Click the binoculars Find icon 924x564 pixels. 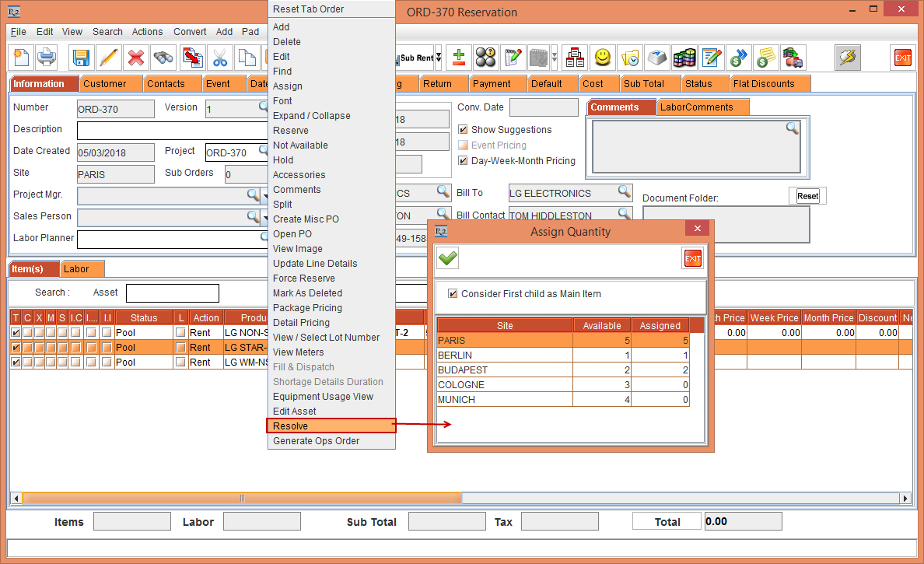coord(163,58)
